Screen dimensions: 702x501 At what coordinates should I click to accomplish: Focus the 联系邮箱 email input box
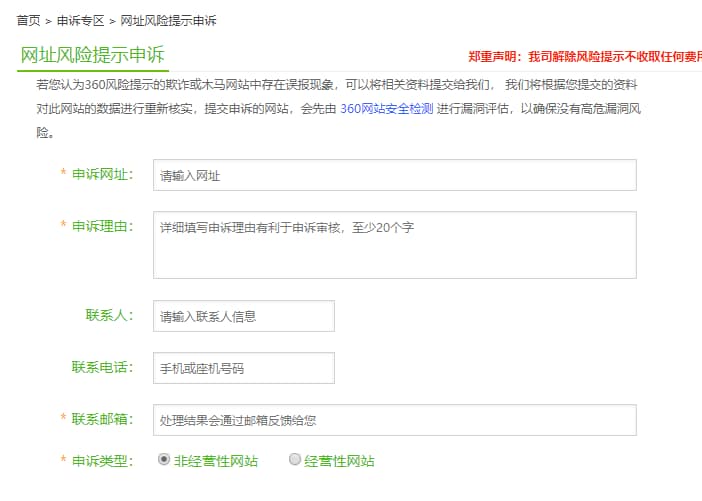[x=394, y=420]
